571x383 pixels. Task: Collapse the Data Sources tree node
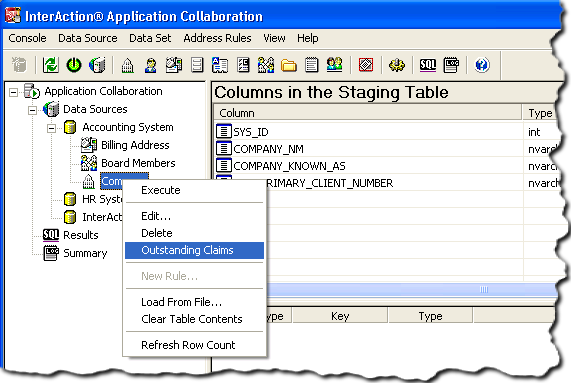[x=32, y=110]
